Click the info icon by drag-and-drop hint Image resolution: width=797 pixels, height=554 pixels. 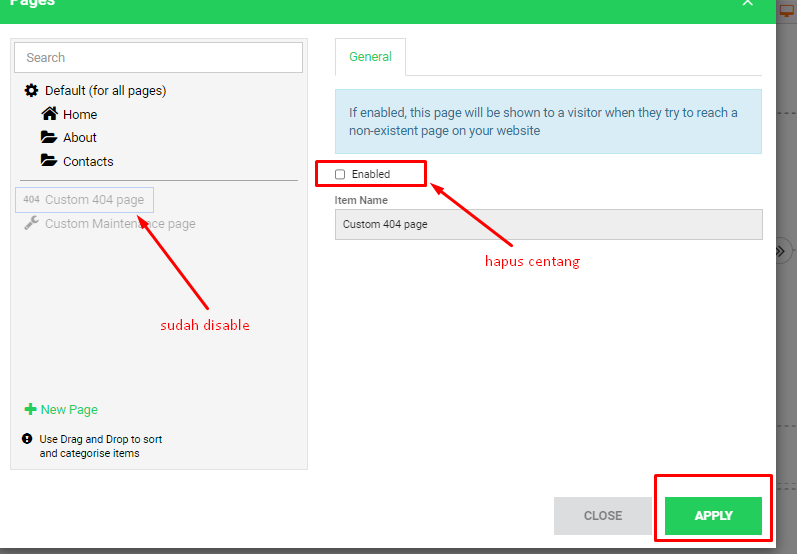pyautogui.click(x=27, y=439)
